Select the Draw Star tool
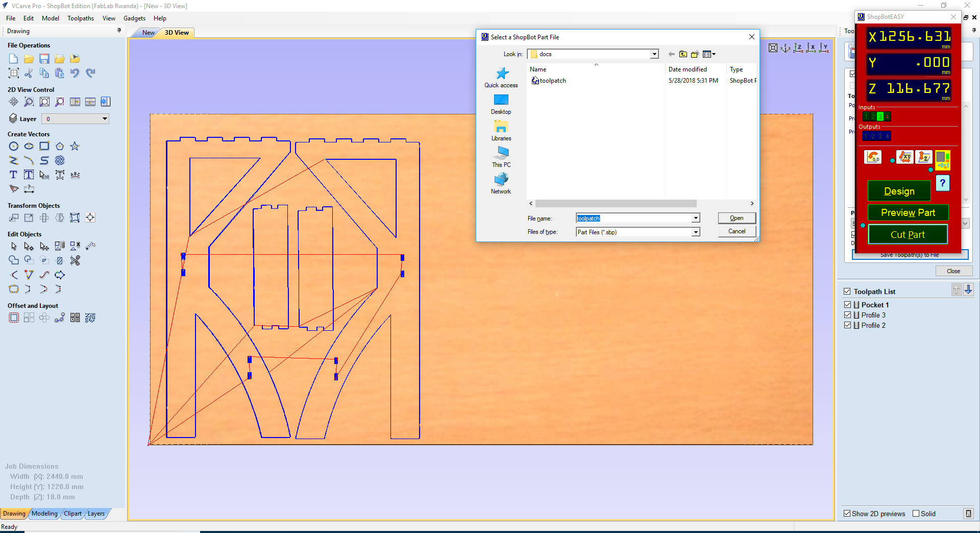The height and width of the screenshot is (533, 980). click(75, 146)
